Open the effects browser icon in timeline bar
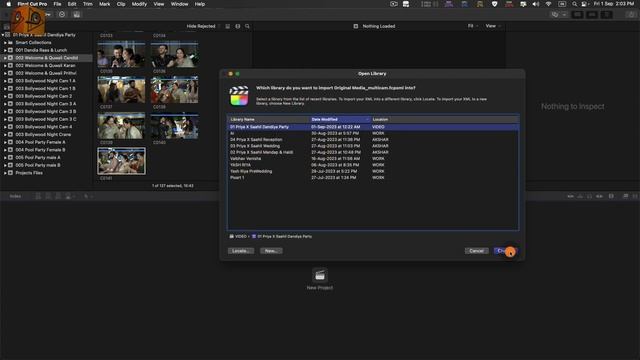The height and width of the screenshot is (360, 640). tap(625, 196)
